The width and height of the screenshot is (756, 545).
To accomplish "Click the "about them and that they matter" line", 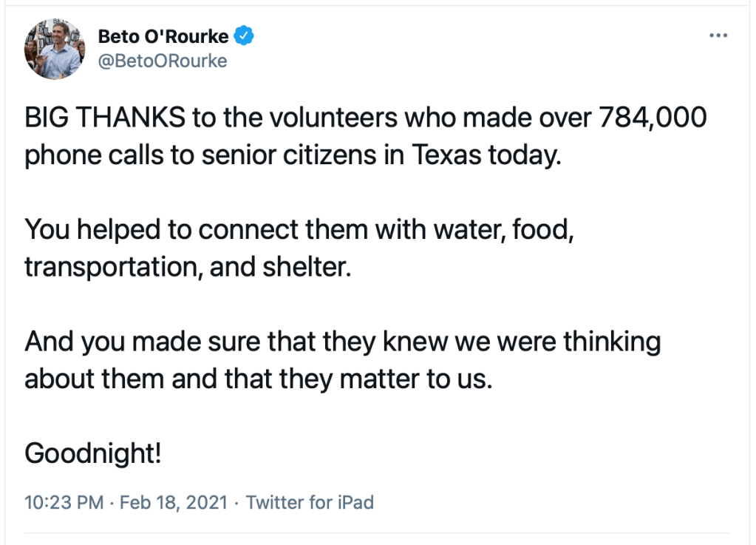I will (258, 379).
